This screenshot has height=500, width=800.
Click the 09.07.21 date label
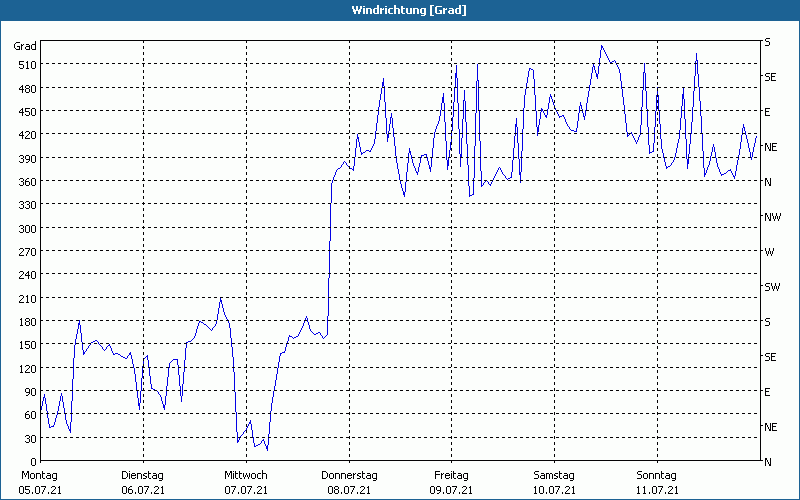coord(451,490)
